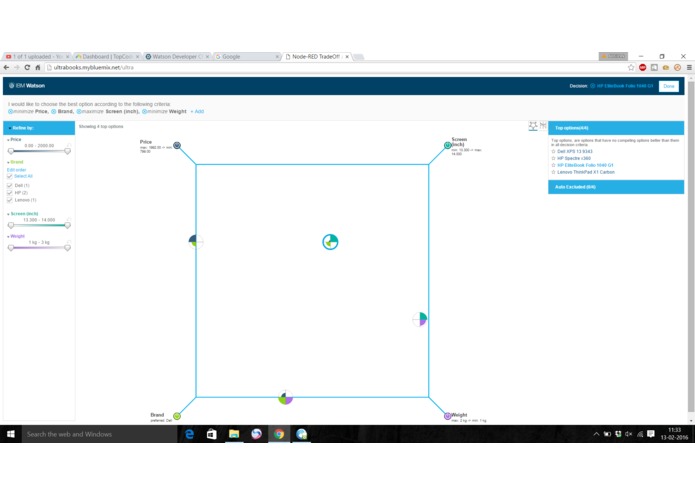Click the Price slider's left handle
Screen dimensions: 695x494
11,151
